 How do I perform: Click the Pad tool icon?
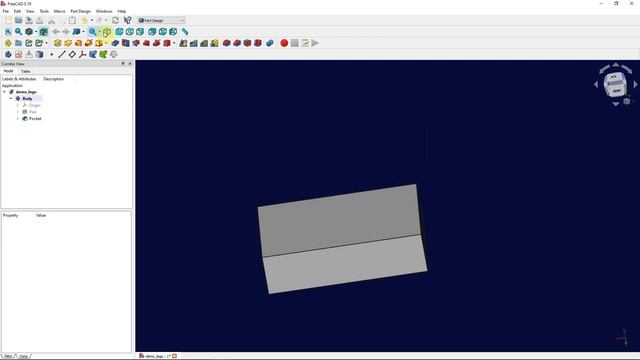58,43
